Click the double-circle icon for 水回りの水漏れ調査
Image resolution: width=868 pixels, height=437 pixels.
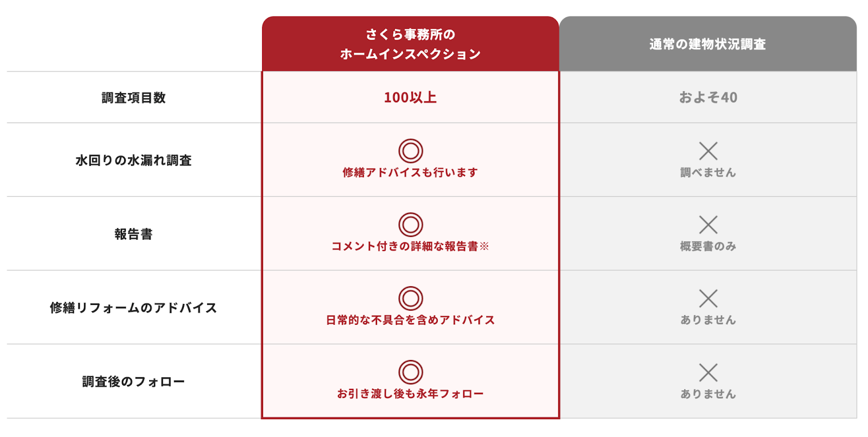click(411, 151)
